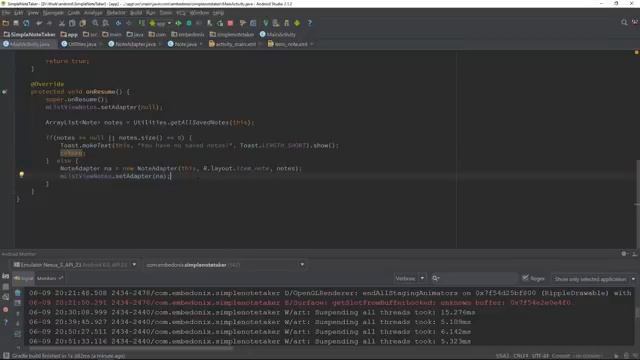Click the Android Monitor settings gear icon

tap(624, 254)
